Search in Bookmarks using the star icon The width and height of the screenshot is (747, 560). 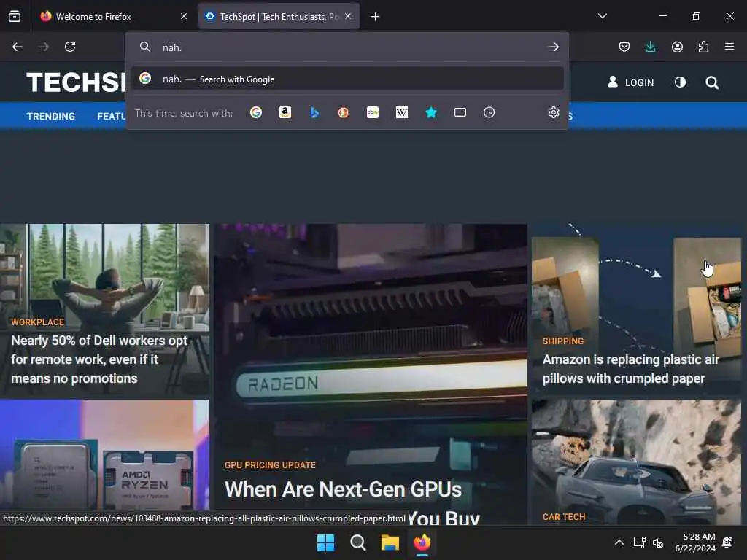click(x=431, y=112)
